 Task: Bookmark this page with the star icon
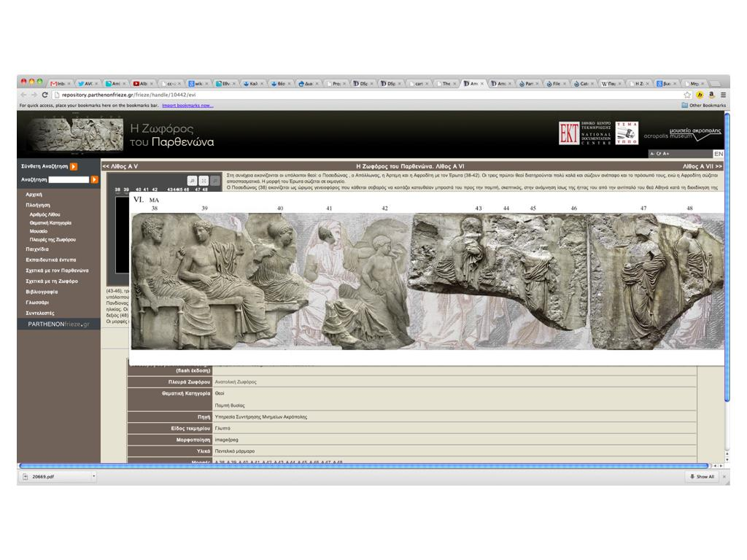click(x=687, y=95)
